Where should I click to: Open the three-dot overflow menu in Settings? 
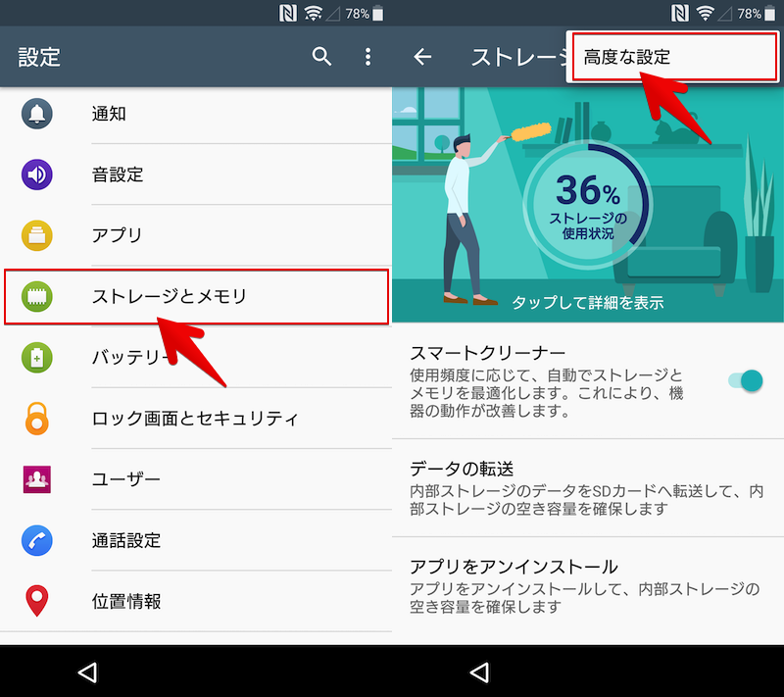click(368, 57)
